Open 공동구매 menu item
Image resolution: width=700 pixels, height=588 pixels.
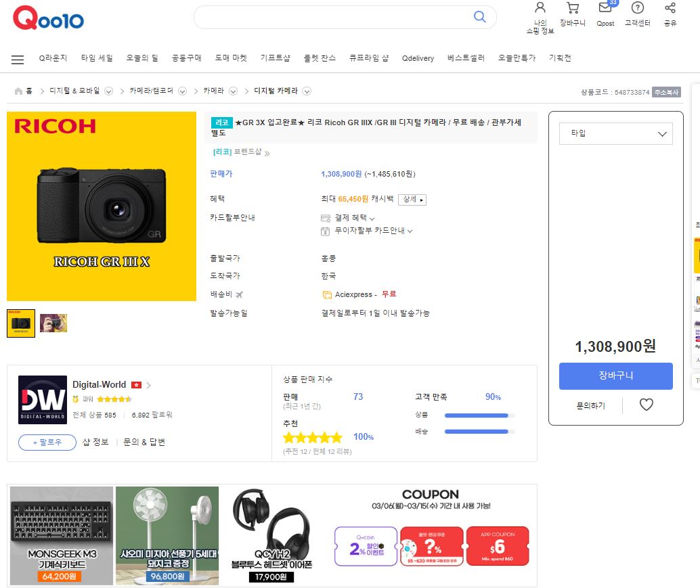[x=187, y=58]
